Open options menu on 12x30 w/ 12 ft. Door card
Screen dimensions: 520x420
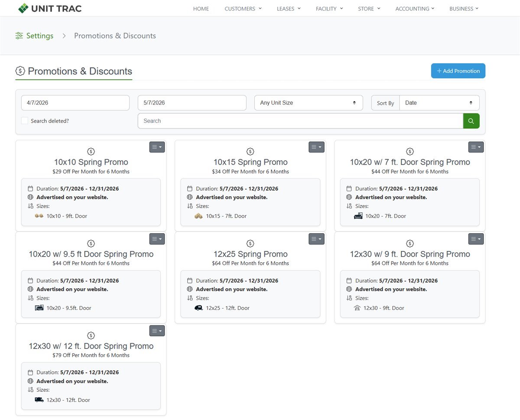[157, 331]
